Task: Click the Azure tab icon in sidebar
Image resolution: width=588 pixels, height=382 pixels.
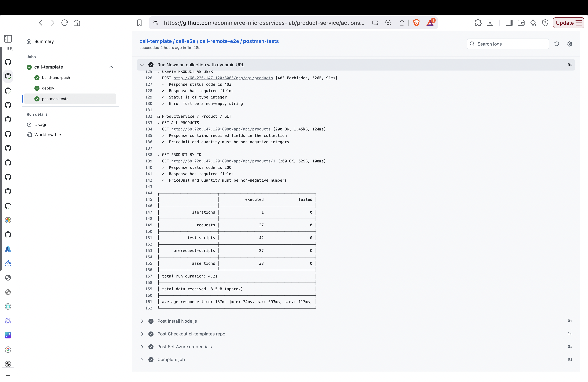Action: pos(8,249)
